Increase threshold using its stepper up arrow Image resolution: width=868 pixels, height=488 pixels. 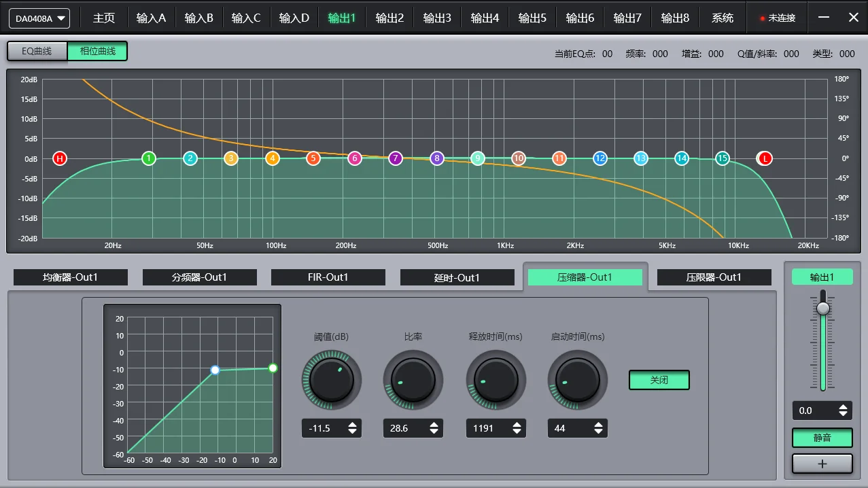point(353,424)
